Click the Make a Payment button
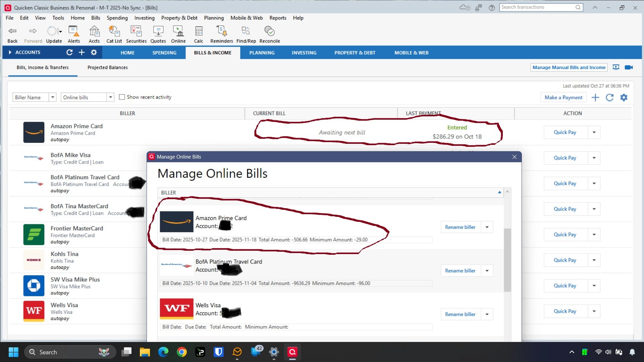The width and height of the screenshot is (644, 362). (x=563, y=97)
